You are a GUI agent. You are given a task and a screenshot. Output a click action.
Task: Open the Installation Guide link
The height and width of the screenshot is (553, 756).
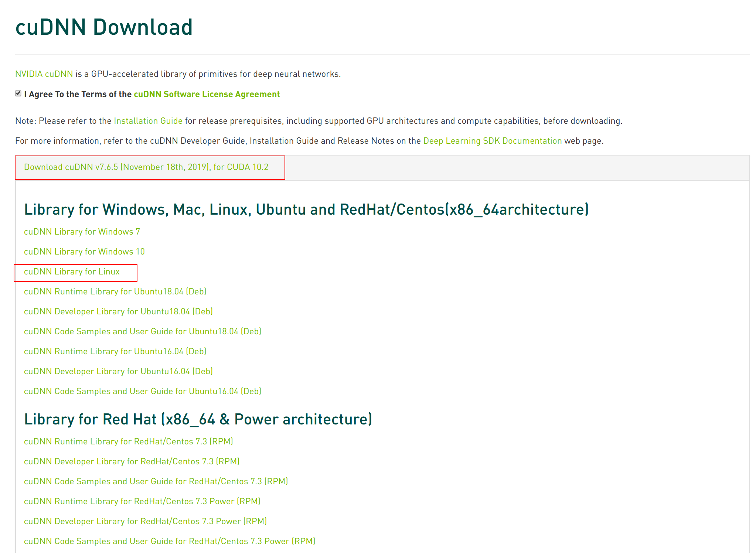tap(148, 121)
